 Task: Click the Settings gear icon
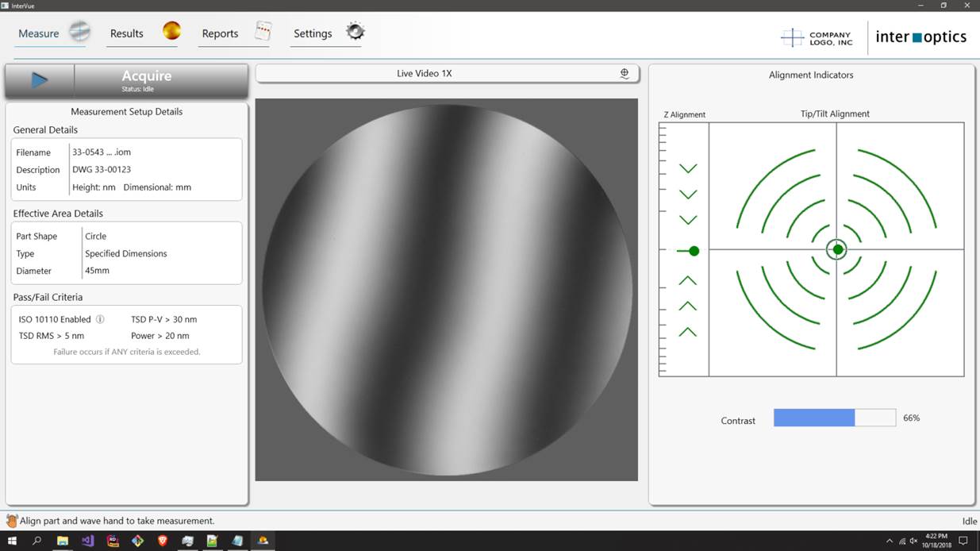pyautogui.click(x=355, y=31)
